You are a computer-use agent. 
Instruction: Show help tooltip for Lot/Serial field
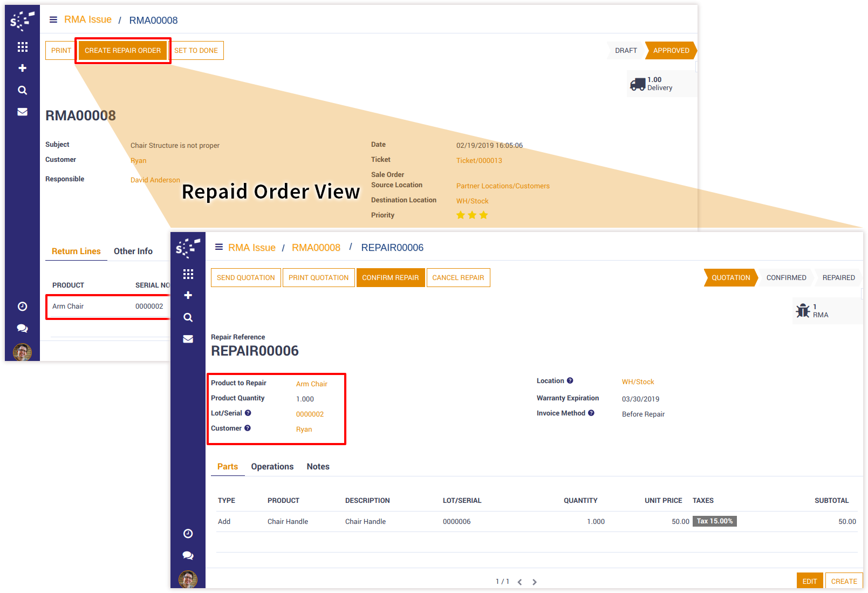[x=248, y=413]
